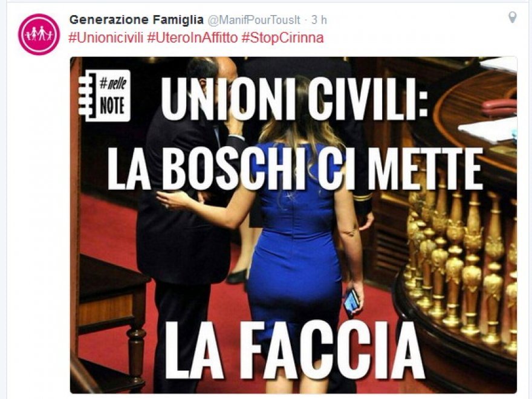
Task: Open the Generazione Famiglia display name link
Action: [136, 20]
